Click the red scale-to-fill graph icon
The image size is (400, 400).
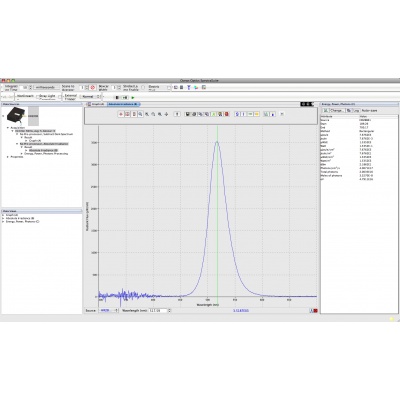128,114
